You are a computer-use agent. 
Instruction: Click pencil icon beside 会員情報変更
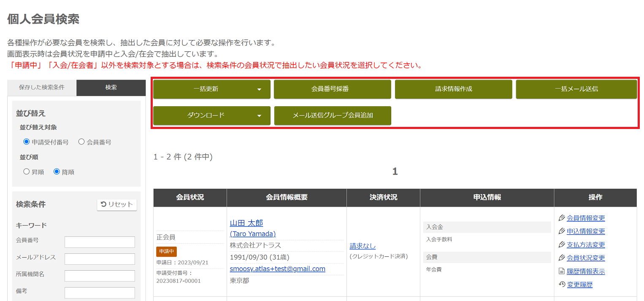[x=561, y=218]
